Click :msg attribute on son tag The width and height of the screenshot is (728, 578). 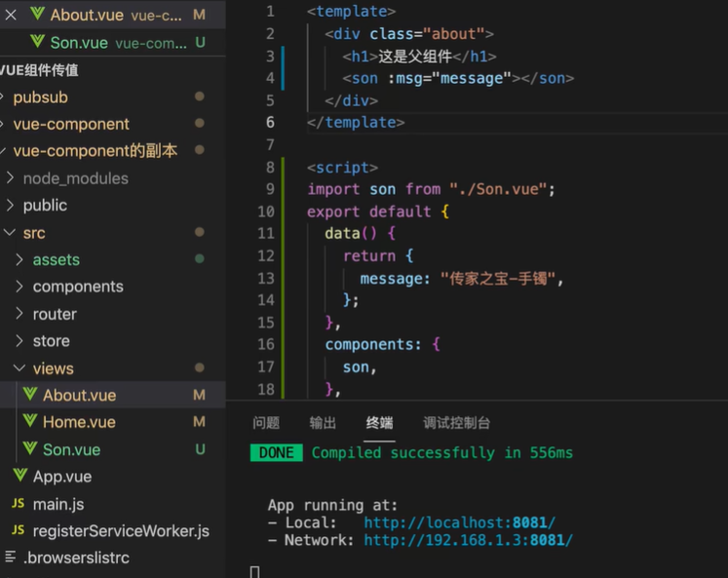point(404,78)
